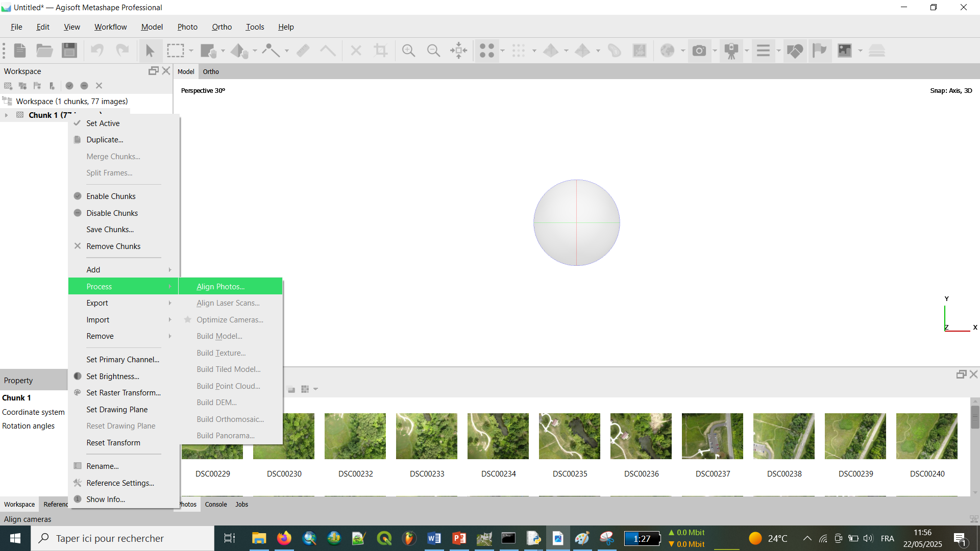Click the Open project folder icon
This screenshot has height=551, width=980.
[x=44, y=51]
